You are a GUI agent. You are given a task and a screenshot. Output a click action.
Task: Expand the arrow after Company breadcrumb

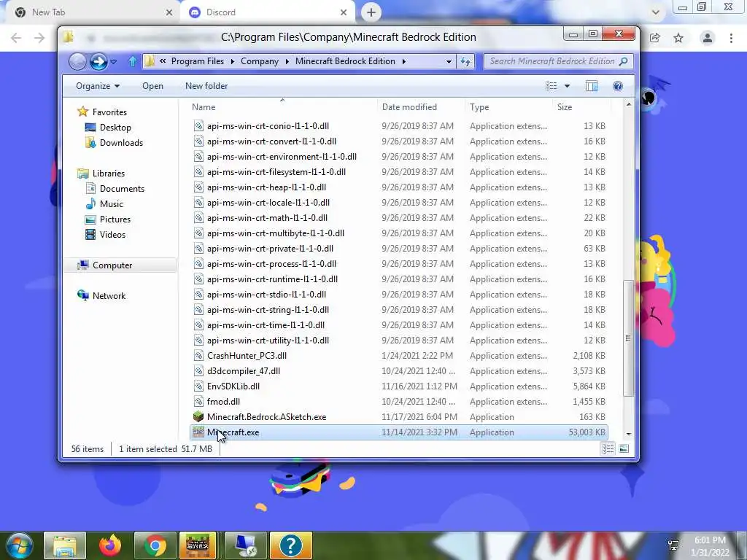[x=287, y=61]
